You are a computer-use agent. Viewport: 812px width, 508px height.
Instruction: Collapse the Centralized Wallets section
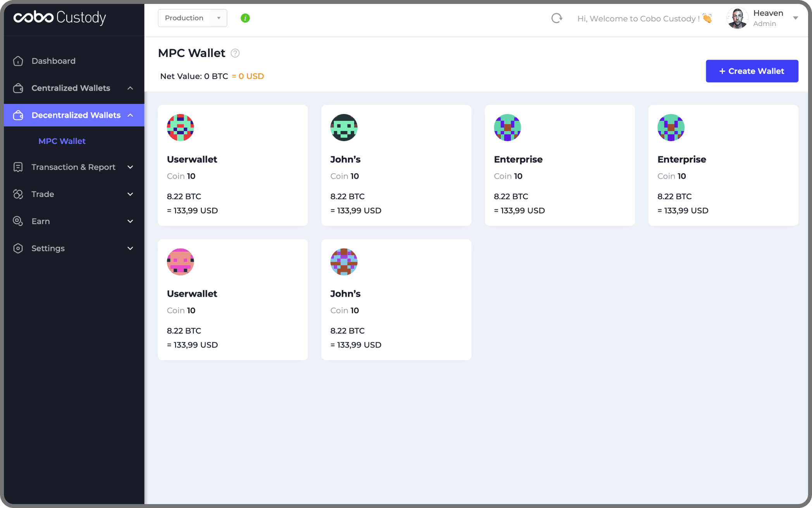click(130, 88)
